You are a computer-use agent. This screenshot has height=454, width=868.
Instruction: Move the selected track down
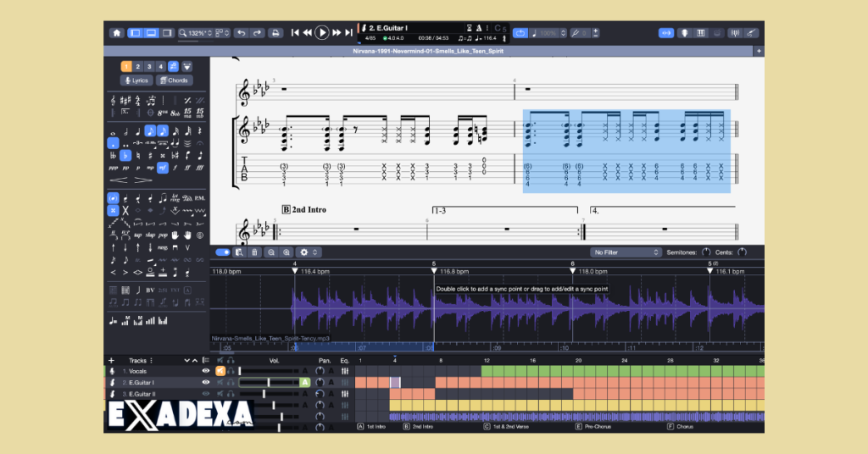pyautogui.click(x=186, y=361)
